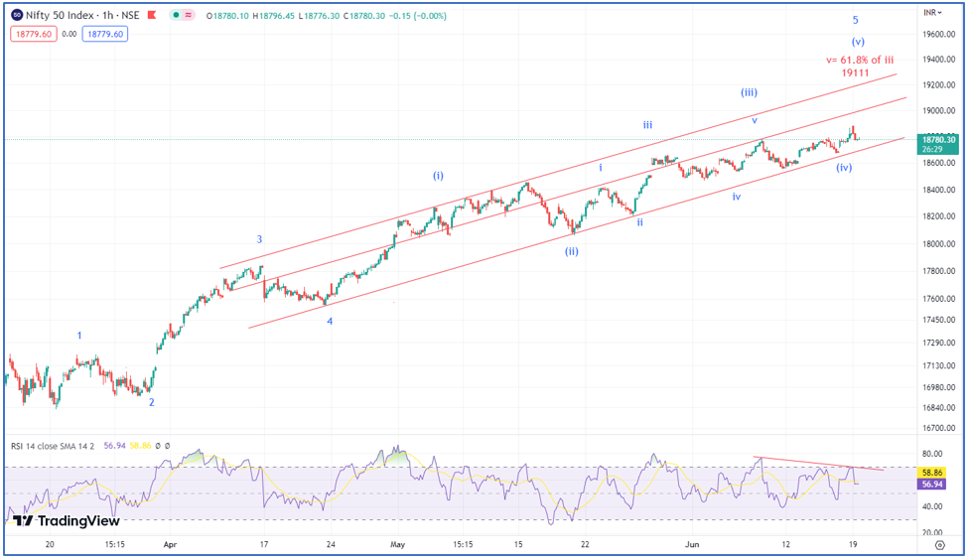
Task: Click the May label on time axis
Action: (397, 544)
